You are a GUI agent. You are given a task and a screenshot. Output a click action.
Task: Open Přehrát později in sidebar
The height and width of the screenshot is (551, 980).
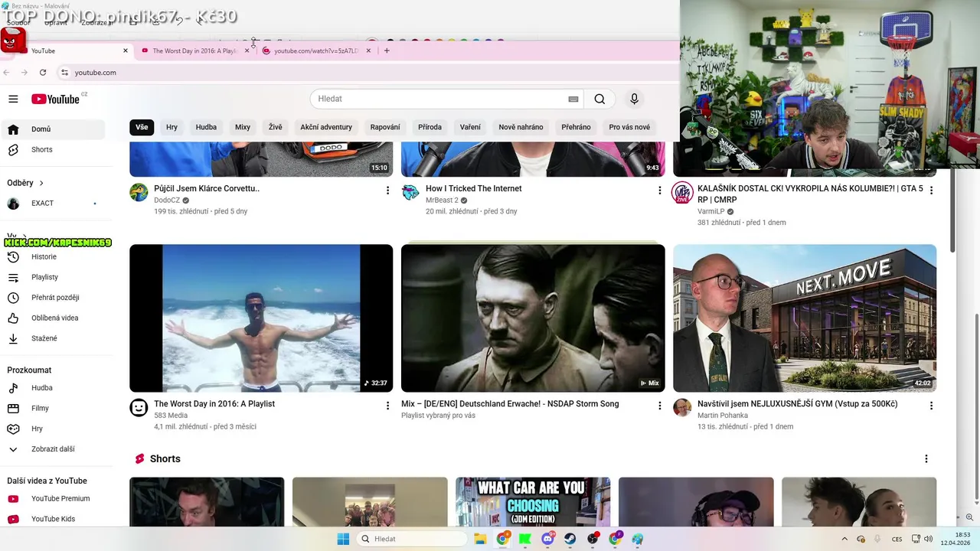tap(54, 298)
